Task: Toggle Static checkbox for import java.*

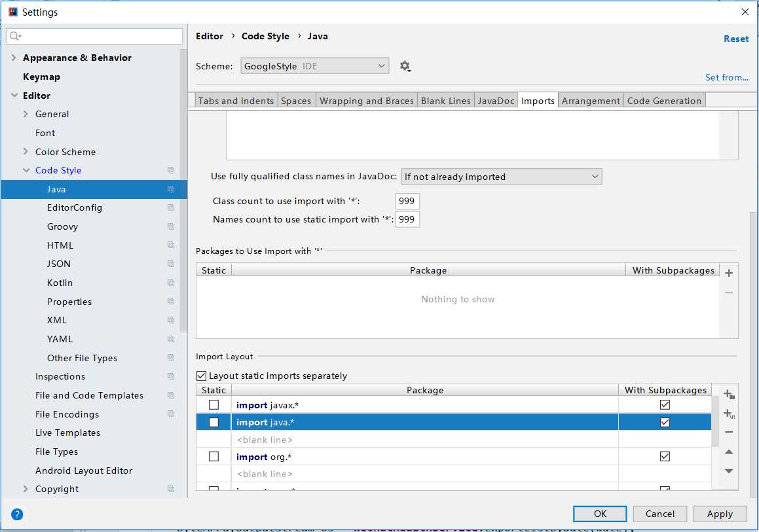Action: click(213, 422)
